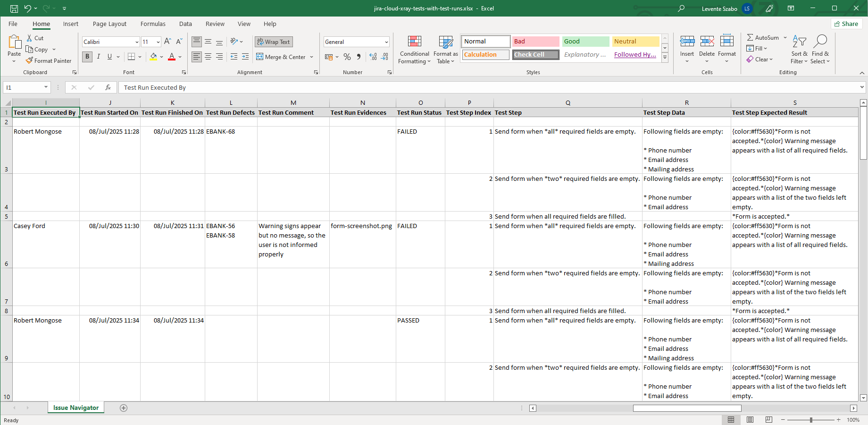This screenshot has height=425, width=868.
Task: Switch to Page Layout view
Action: point(750,420)
